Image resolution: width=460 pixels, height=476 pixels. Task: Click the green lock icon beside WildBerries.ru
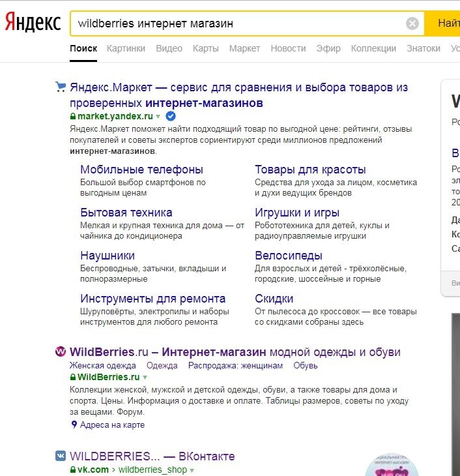point(73,378)
